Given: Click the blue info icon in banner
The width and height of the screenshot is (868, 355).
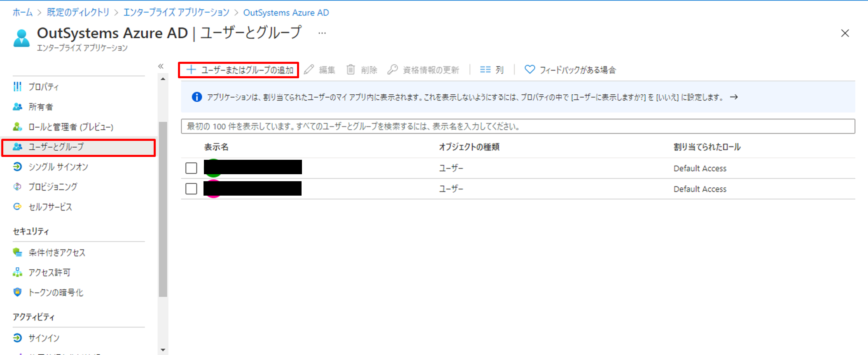Looking at the screenshot, I should pos(197,97).
